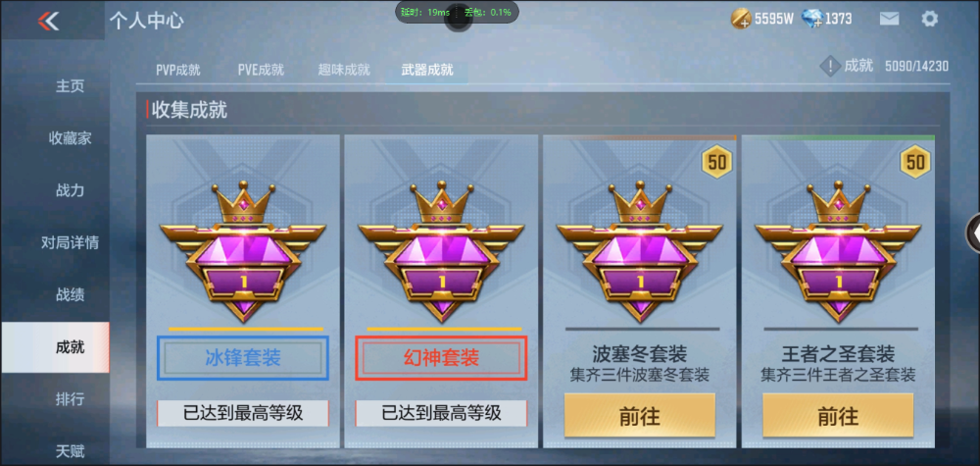The height and width of the screenshot is (466, 980).
Task: Go to 排行 in the sidebar
Action: point(70,399)
